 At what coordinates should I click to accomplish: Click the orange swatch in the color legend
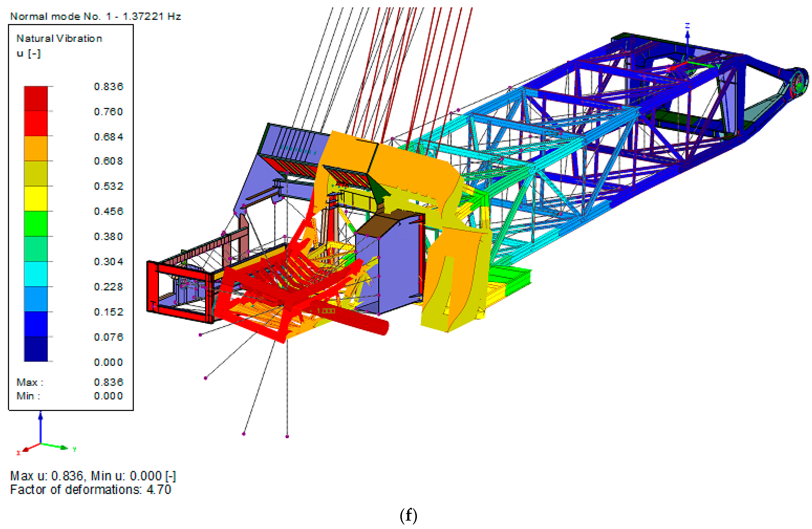pyautogui.click(x=36, y=148)
